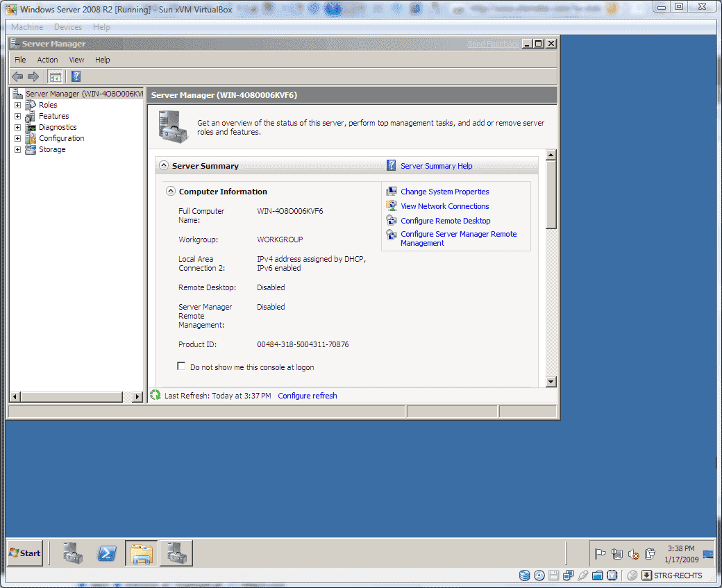The height and width of the screenshot is (588, 722).
Task: Select Server Manager root tree node
Action: coord(84,94)
